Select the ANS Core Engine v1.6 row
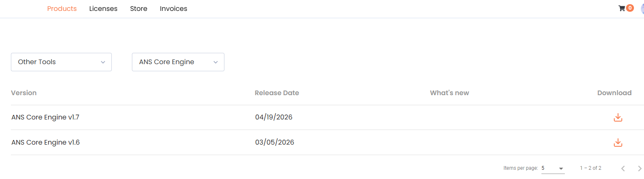This screenshot has width=644, height=179. 46,143
